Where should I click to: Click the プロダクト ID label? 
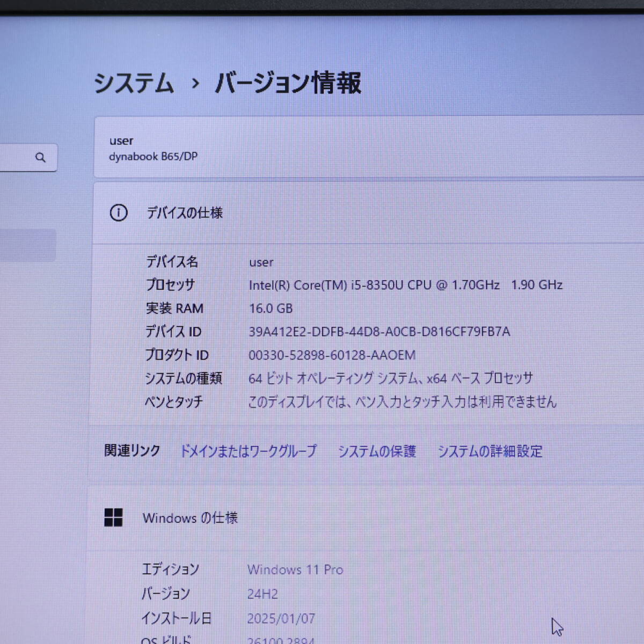[177, 355]
